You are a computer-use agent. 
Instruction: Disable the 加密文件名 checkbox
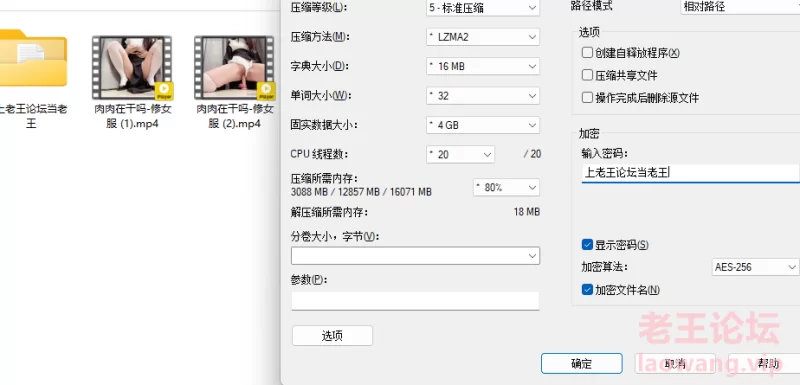click(x=587, y=290)
